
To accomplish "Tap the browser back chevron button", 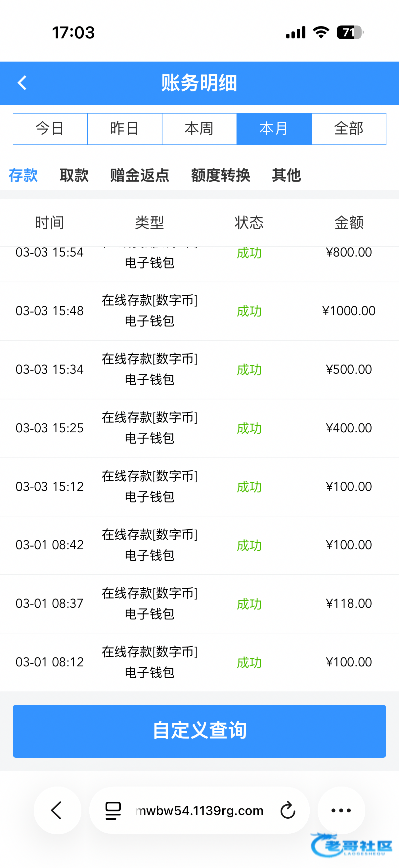I will [x=57, y=810].
